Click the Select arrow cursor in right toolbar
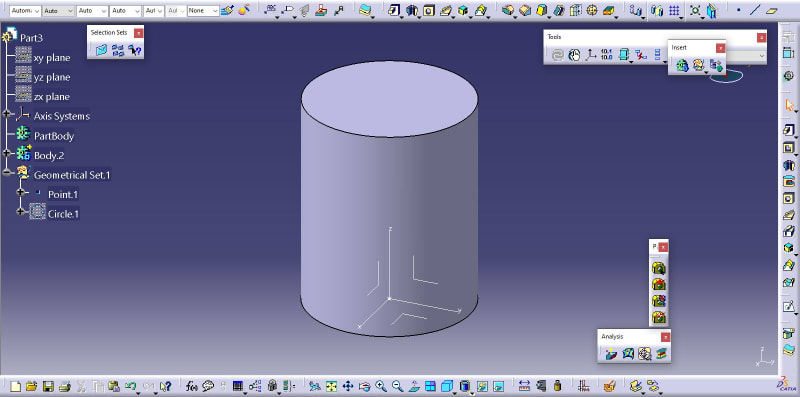 point(789,105)
